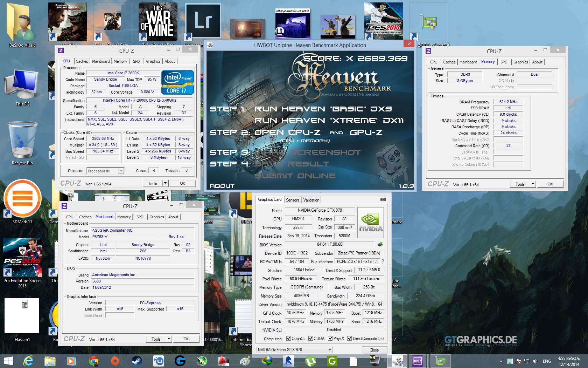Open uTorrent from the taskbar
This screenshot has width=588, height=368.
tap(310, 361)
